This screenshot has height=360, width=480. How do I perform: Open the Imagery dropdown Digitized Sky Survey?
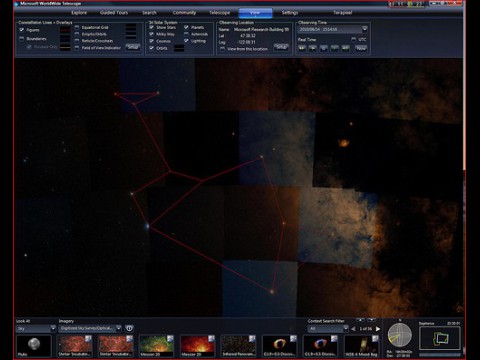90,329
